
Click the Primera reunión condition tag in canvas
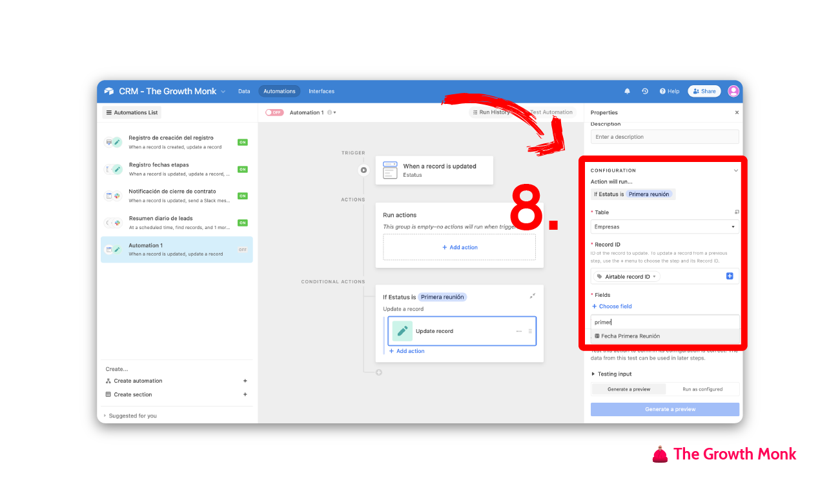tap(442, 297)
